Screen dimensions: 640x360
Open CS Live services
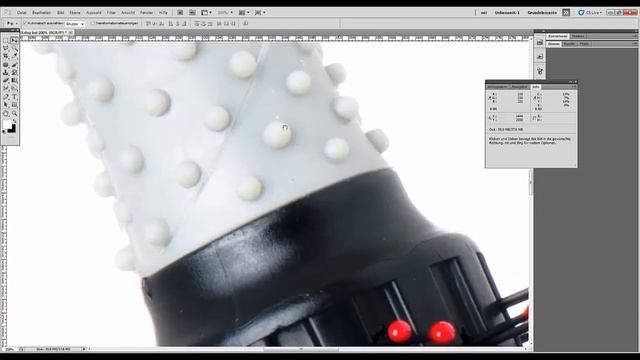point(590,13)
